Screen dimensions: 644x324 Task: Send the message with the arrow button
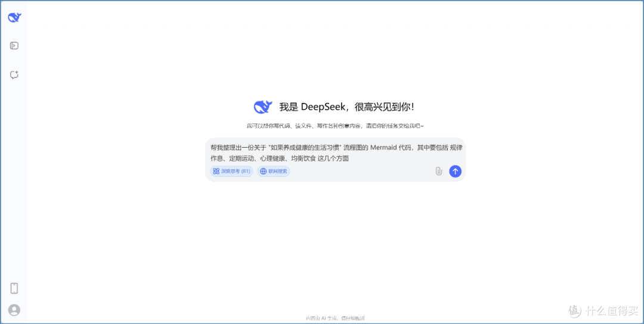click(455, 172)
